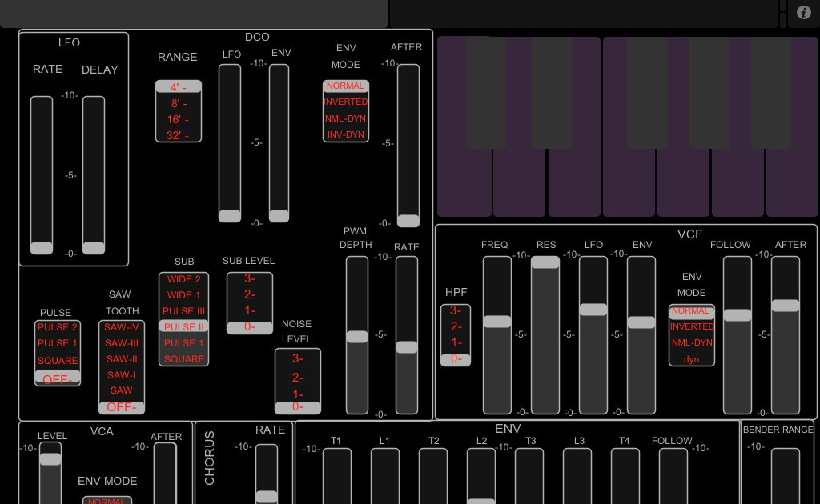Click the LFO RATE slider handle

(x=41, y=248)
